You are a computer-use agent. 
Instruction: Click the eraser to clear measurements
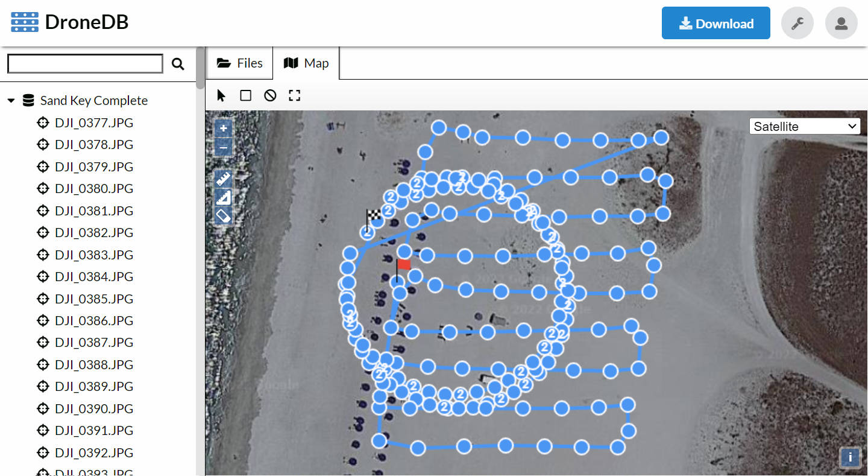[224, 215]
